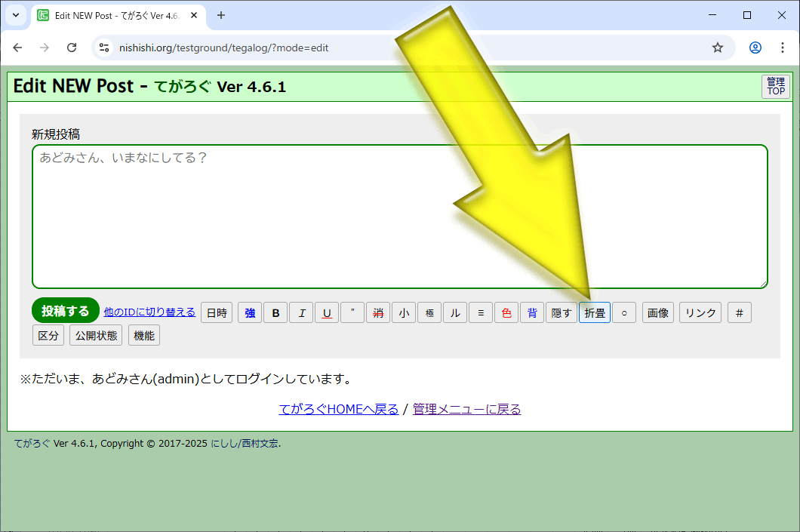800x532 pixels.
Task: Insert a link with リンク button
Action: click(x=700, y=312)
